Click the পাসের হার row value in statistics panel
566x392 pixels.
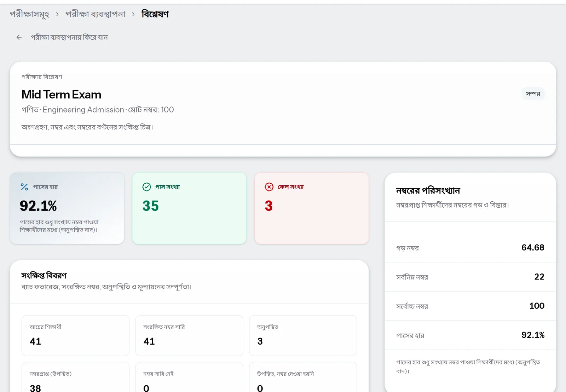[x=533, y=335]
